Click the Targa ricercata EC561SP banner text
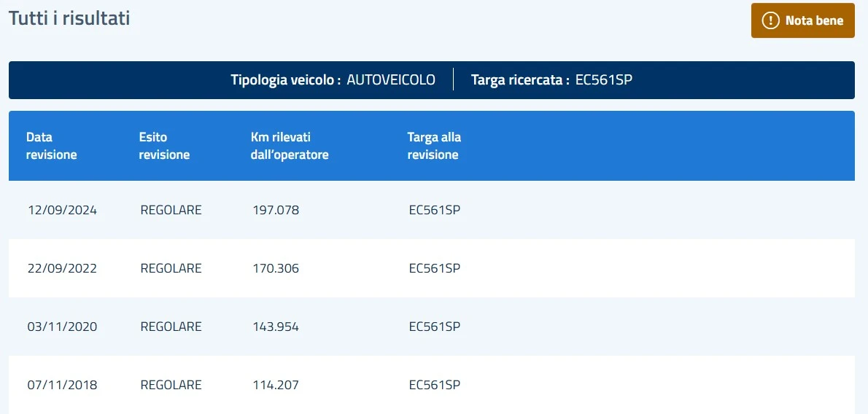Screen dimensions: 868x414 tap(551, 80)
